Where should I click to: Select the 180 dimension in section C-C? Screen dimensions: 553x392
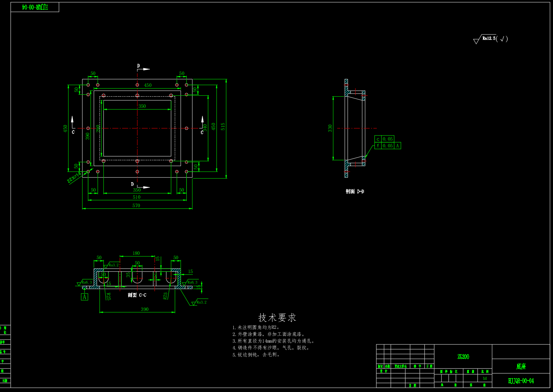[136, 253]
